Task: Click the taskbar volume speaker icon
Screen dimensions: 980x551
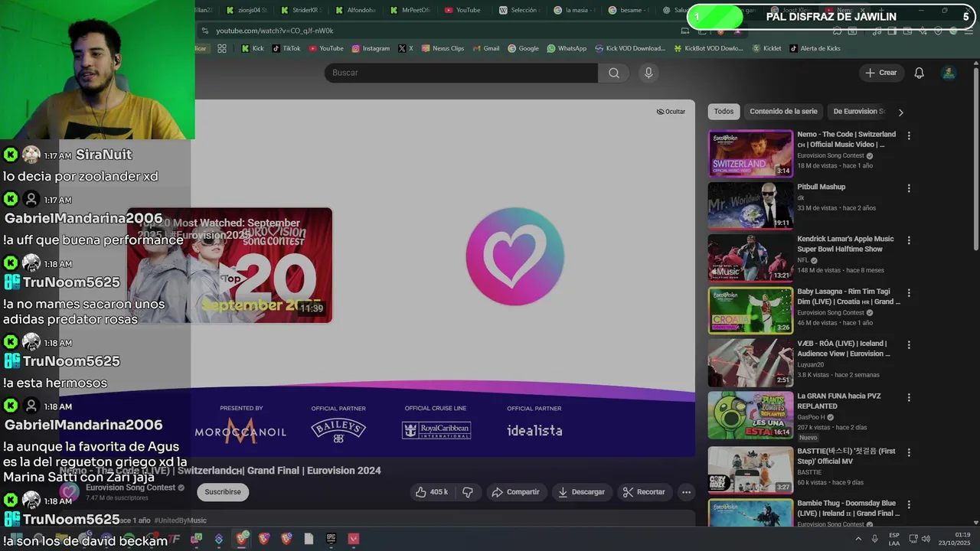Action: pos(924,539)
